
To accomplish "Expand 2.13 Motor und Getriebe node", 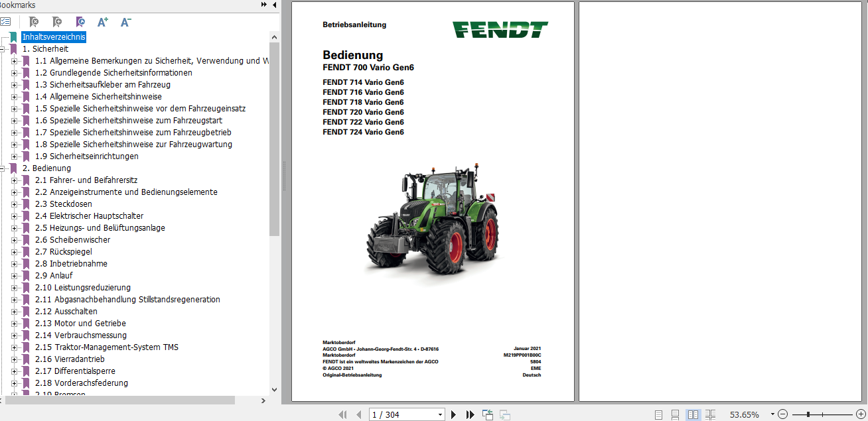I will point(15,324).
